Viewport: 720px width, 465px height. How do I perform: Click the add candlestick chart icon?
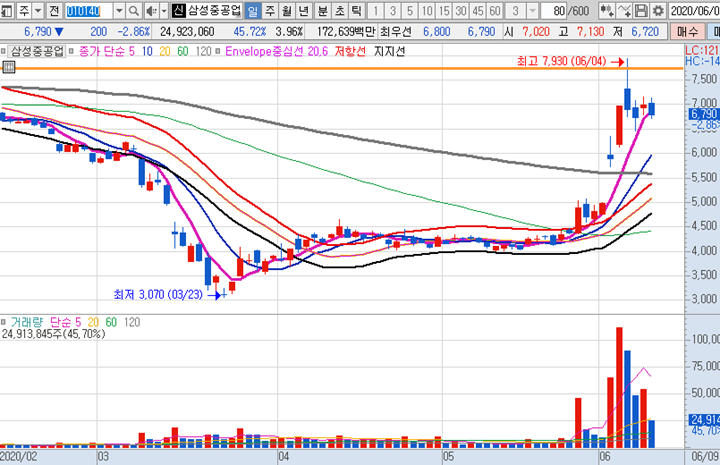(607, 11)
